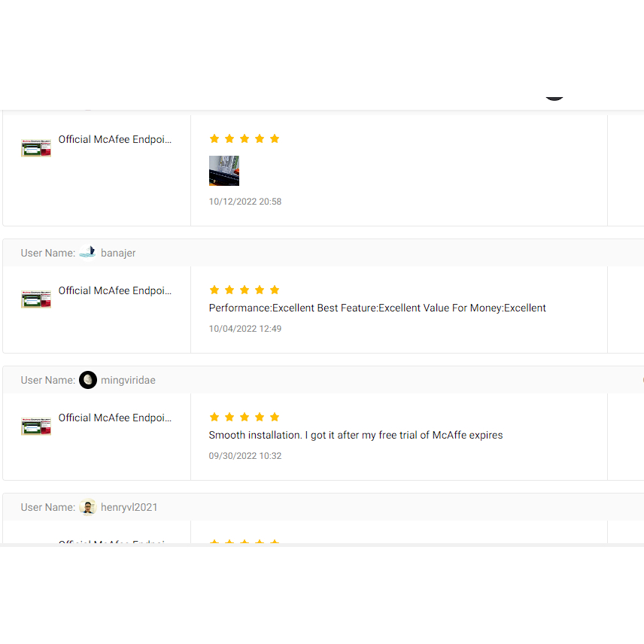Viewport: 644px width, 644px height.
Task: Click five-star rating in banajer's review
Action: tap(245, 290)
